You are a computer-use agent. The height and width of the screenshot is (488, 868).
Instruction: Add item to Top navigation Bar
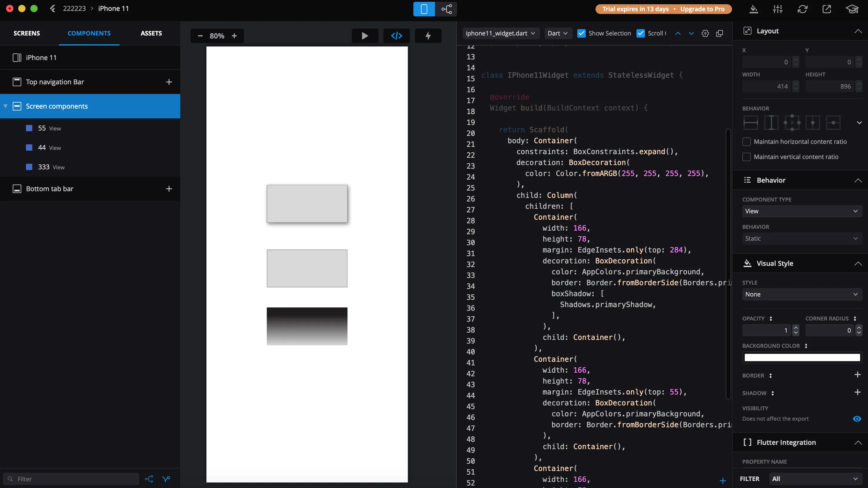[169, 82]
